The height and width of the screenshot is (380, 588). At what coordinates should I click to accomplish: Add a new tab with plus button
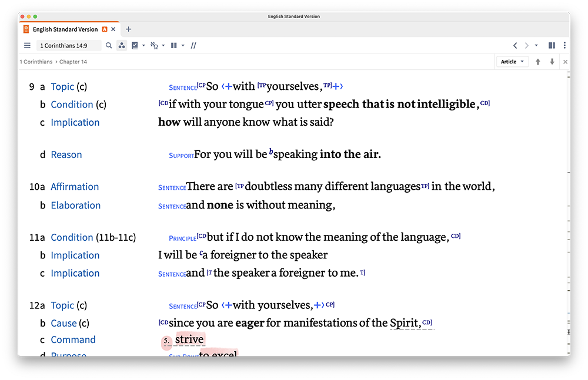(128, 29)
